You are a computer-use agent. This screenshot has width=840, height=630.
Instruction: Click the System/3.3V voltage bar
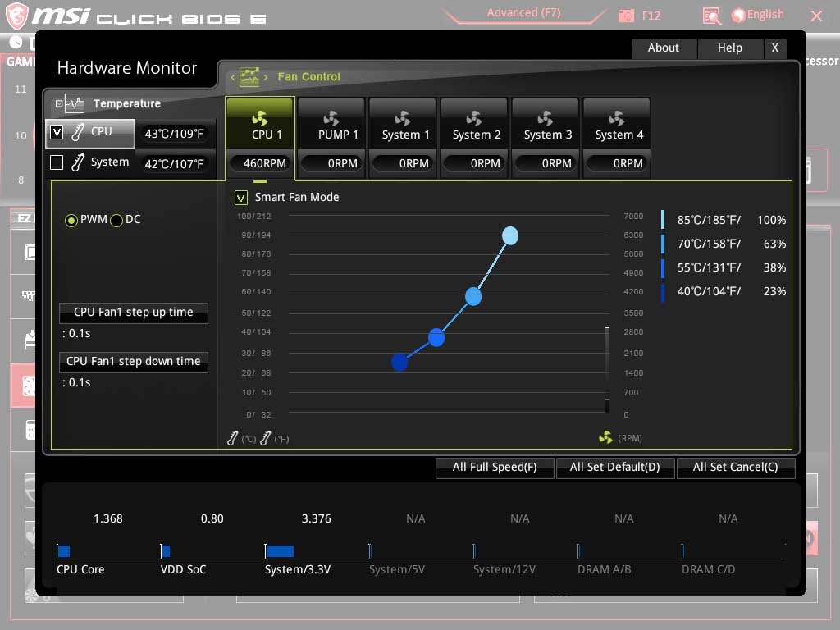point(279,550)
